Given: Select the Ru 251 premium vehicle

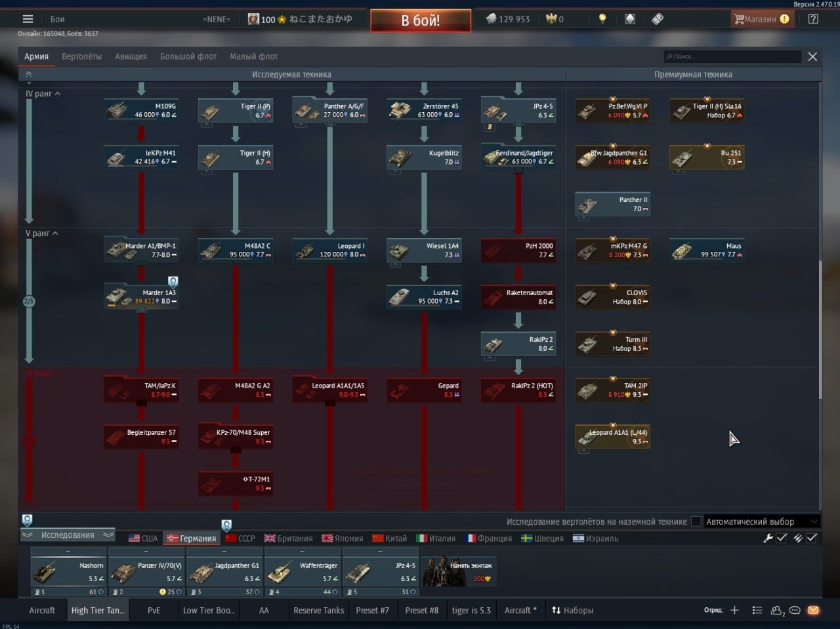Looking at the screenshot, I should click(707, 157).
